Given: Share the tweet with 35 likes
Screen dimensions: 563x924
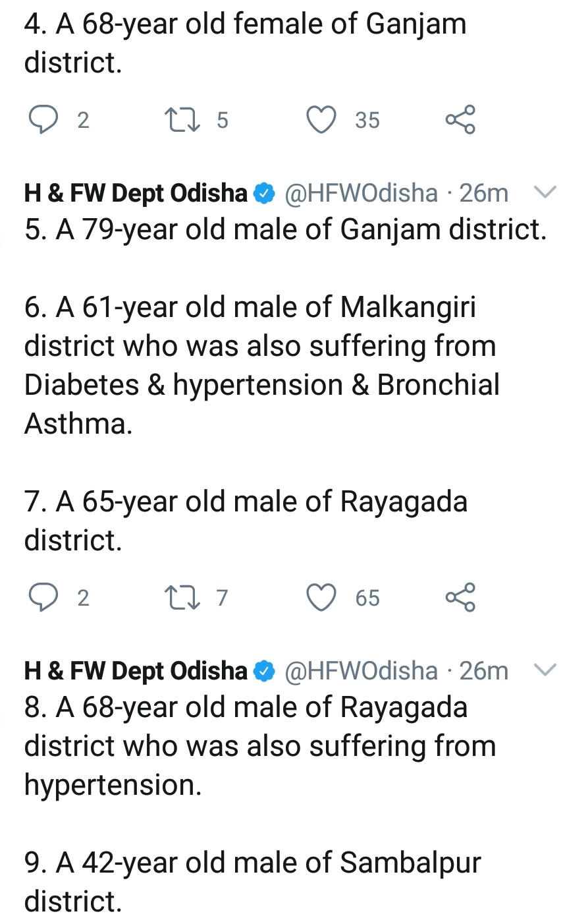Looking at the screenshot, I should 460,120.
